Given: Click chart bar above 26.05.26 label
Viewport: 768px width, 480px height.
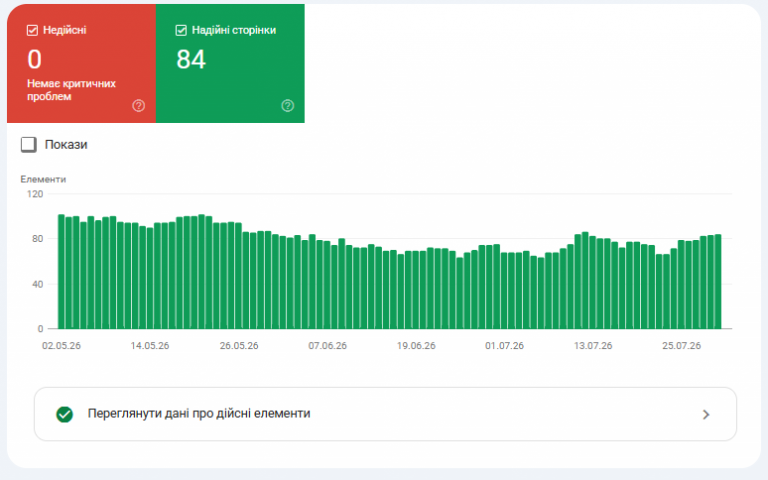Looking at the screenshot, I should pos(239,275).
